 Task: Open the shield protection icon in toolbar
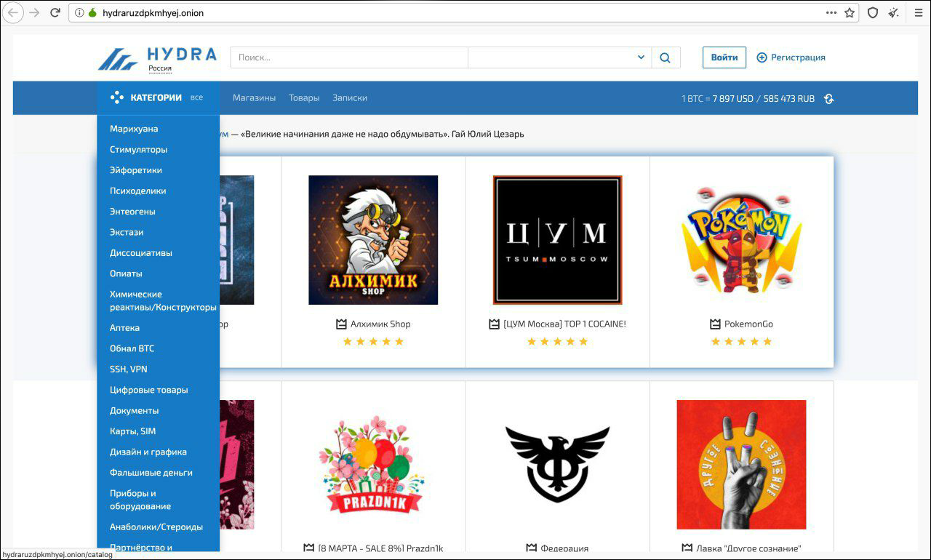click(873, 13)
